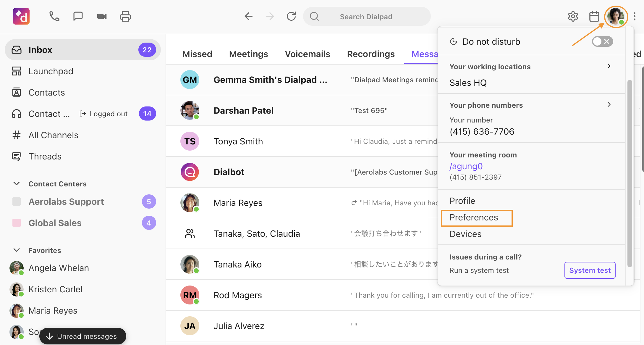The height and width of the screenshot is (345, 644).
Task: Open Maria Reyes in Favorites
Action: [x=83, y=310]
